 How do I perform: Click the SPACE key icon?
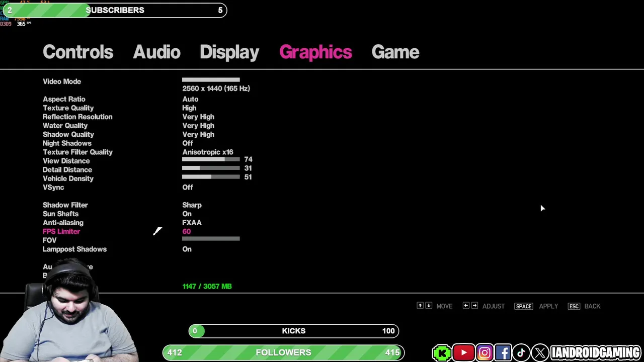coord(523,306)
